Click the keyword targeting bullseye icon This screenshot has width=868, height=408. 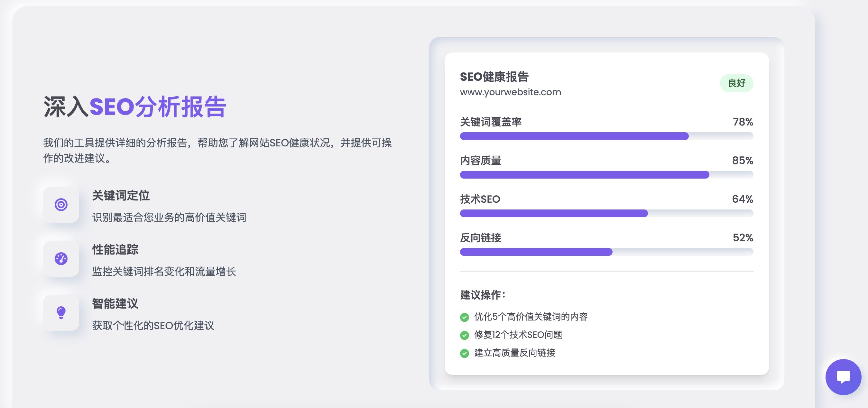(61, 205)
